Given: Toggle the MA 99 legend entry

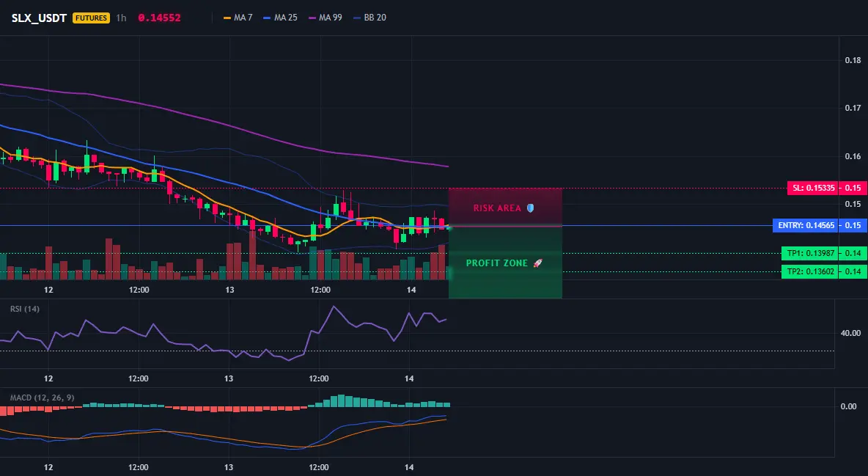Looking at the screenshot, I should click(x=325, y=18).
